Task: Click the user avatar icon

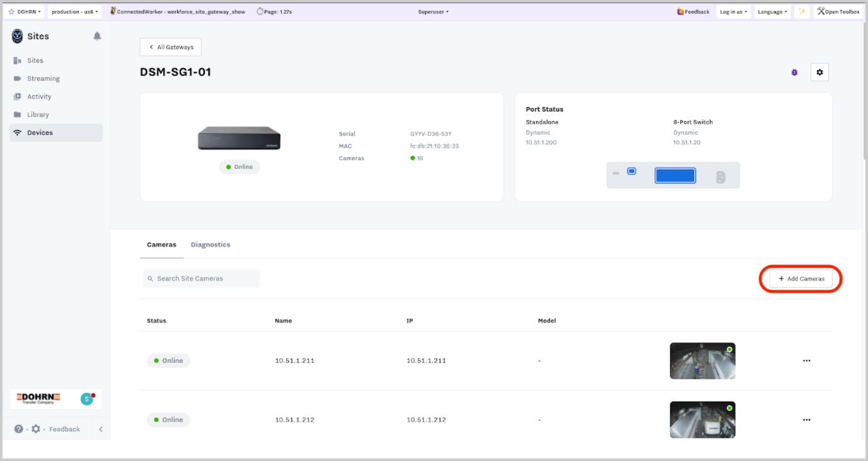Action: coord(87,399)
